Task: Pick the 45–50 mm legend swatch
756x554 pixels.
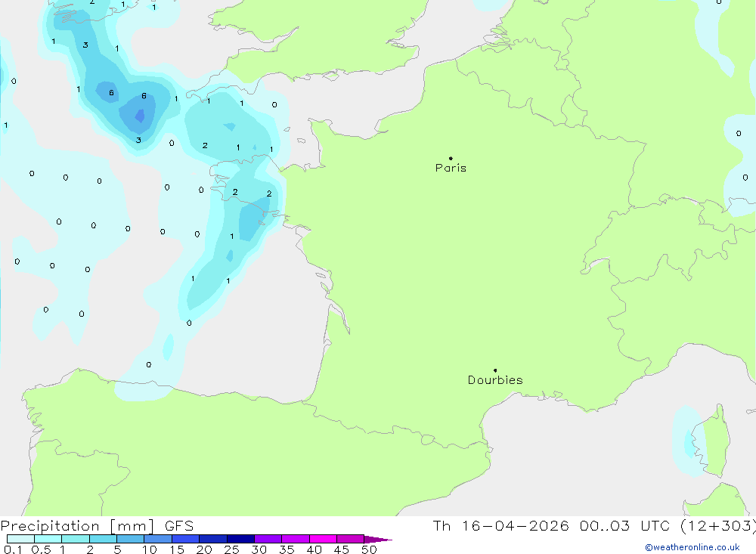Action: click(351, 539)
